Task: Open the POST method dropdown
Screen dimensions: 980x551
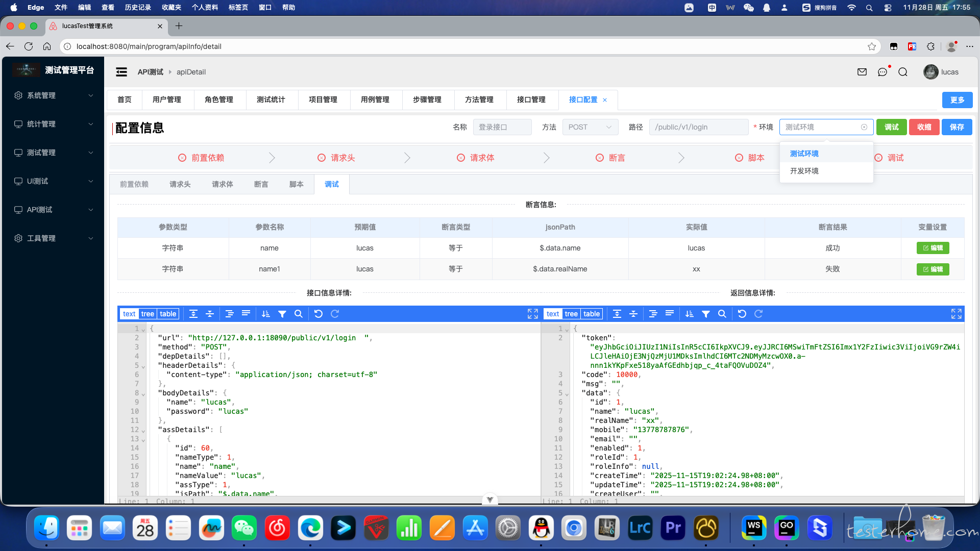Action: (590, 127)
